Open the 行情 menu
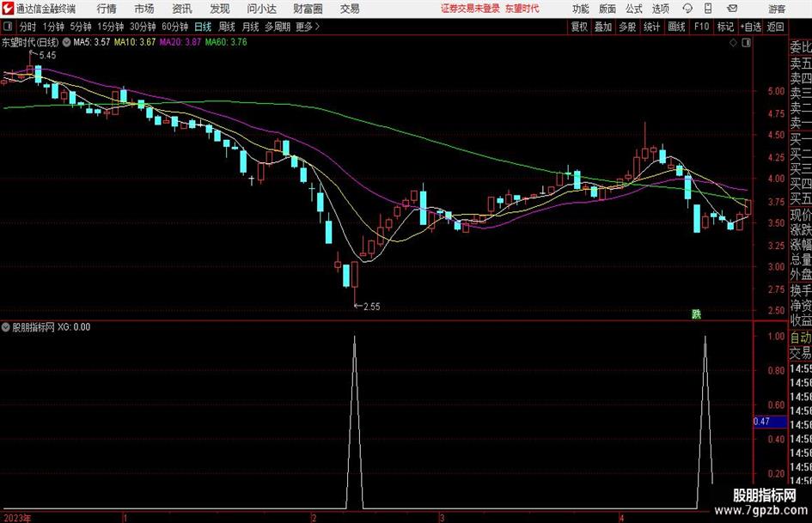 coord(107,9)
